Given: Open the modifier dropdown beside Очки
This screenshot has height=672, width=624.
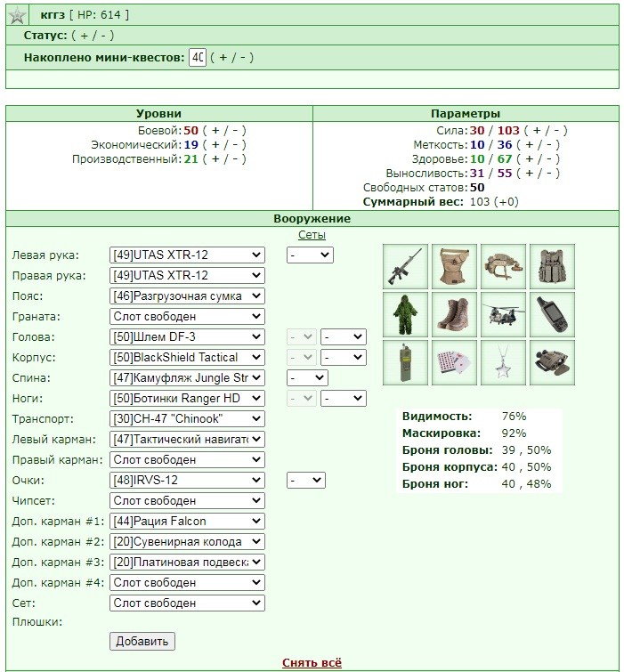Looking at the screenshot, I should (306, 480).
